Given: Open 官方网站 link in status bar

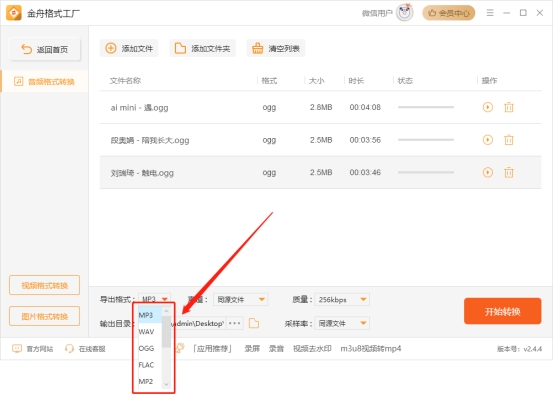Looking at the screenshot, I should 33,349.
